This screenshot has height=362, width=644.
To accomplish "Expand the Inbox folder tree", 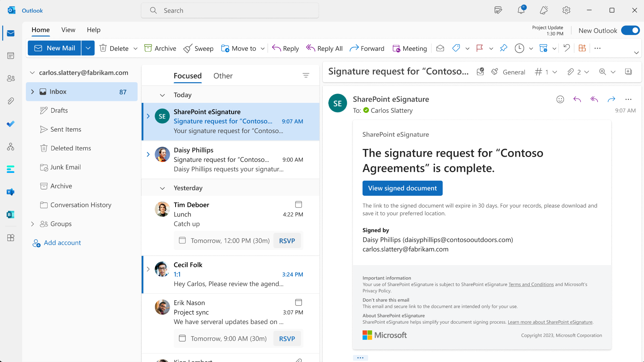I will click(32, 91).
